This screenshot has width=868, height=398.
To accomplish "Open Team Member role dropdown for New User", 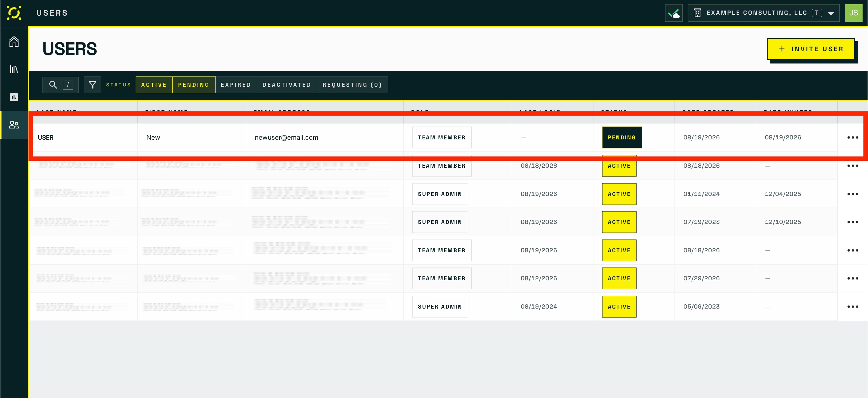I will tap(442, 137).
